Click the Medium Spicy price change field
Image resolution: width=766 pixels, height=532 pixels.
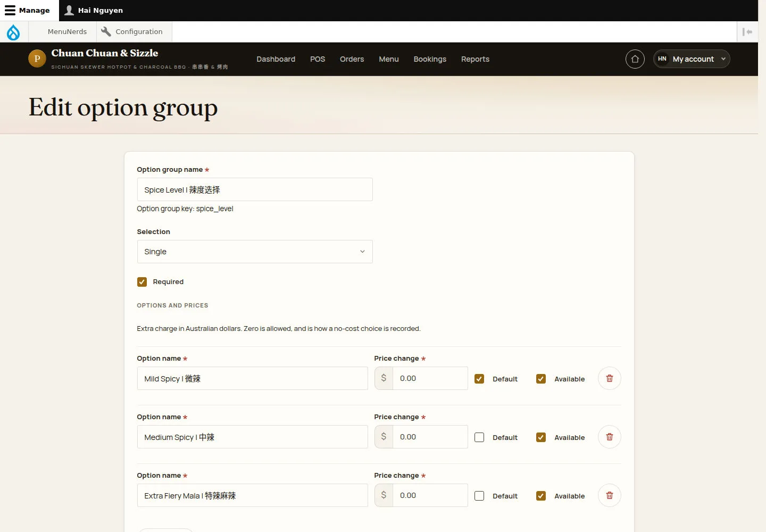pos(430,437)
